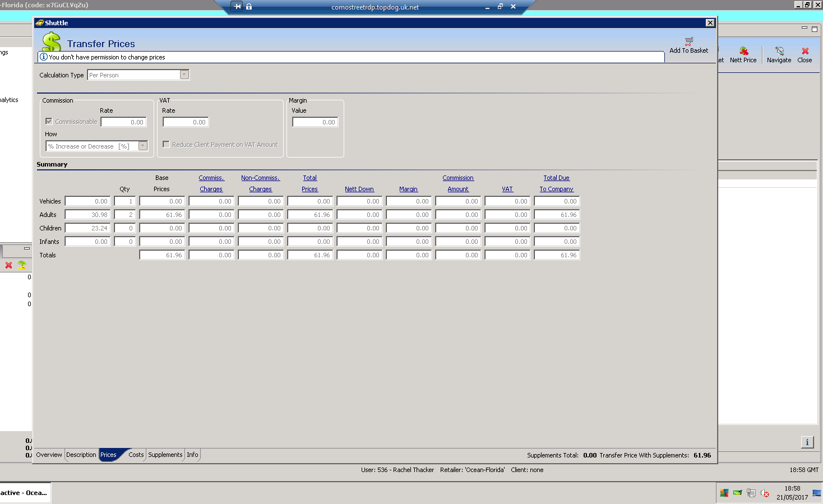
Task: Expand the Calculation Type dropdown
Action: [184, 75]
